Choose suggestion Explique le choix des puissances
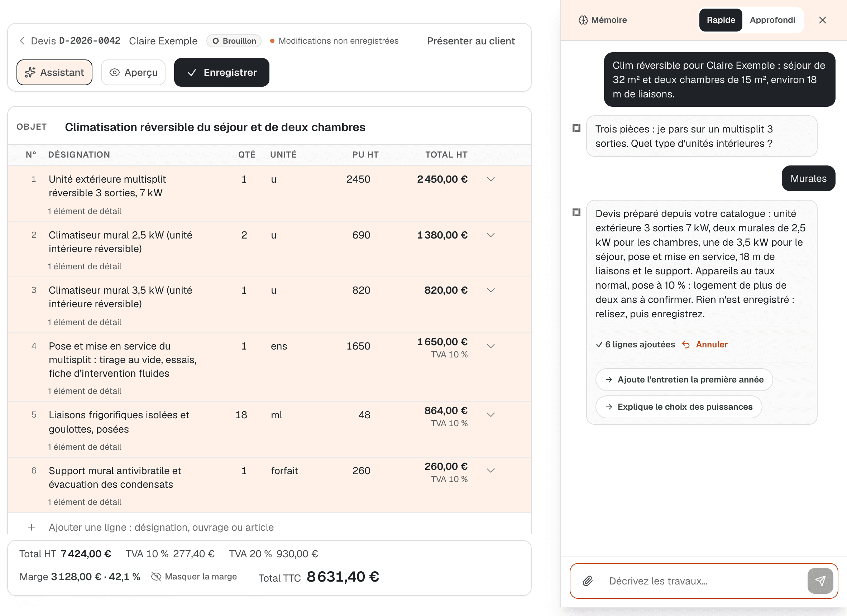The height and width of the screenshot is (616, 847). (x=679, y=407)
